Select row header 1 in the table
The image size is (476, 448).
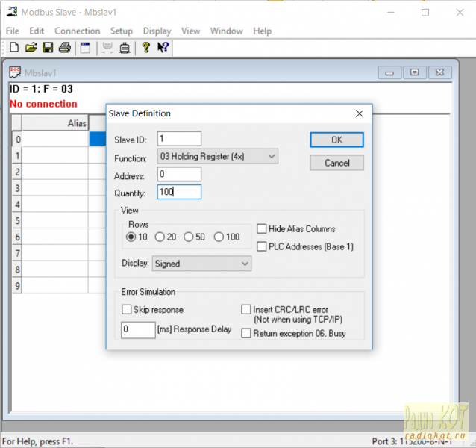pos(17,155)
